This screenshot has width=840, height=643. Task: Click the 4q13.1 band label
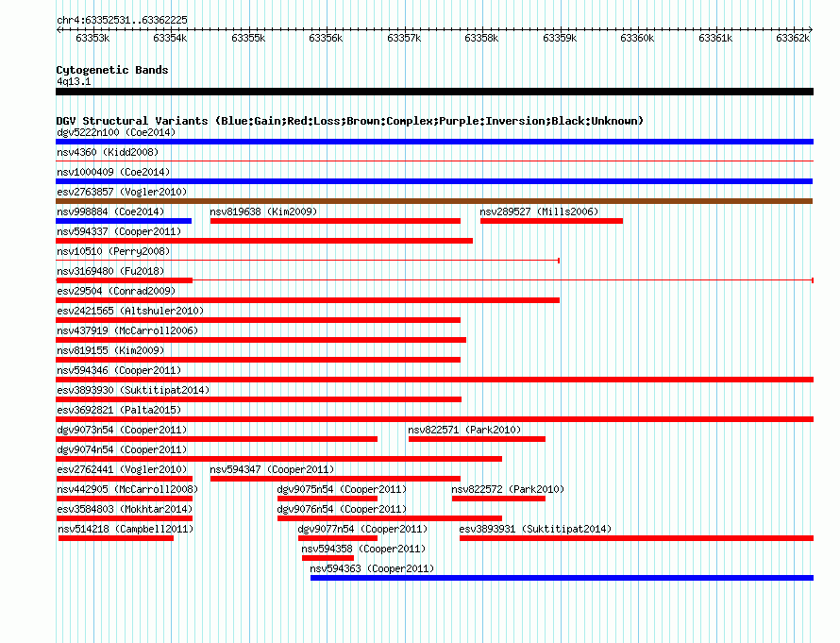click(x=74, y=81)
